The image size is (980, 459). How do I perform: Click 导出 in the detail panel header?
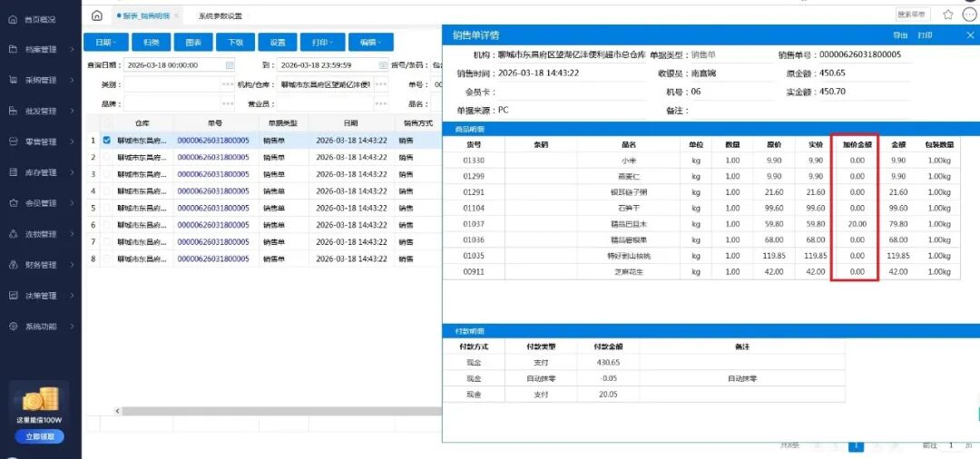[900, 35]
